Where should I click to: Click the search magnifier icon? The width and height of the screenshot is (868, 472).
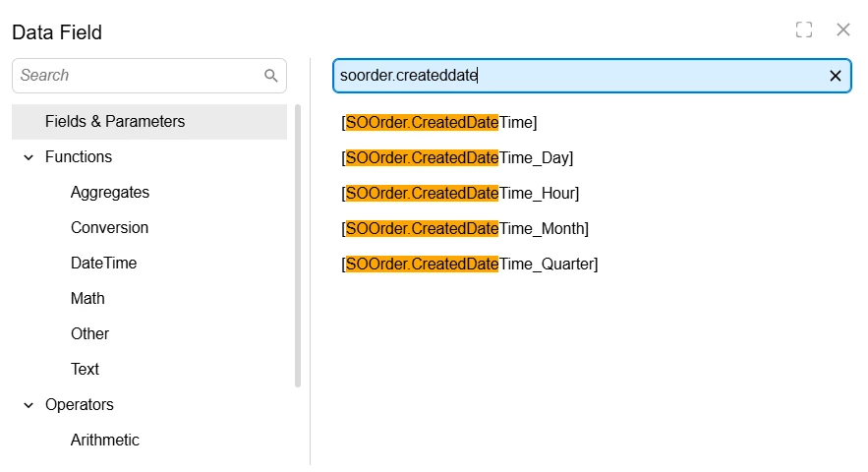click(270, 76)
